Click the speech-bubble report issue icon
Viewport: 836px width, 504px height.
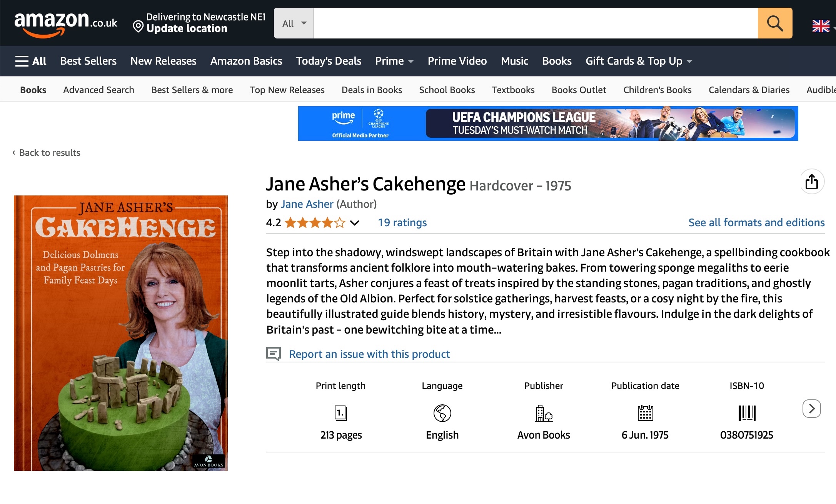pyautogui.click(x=274, y=354)
